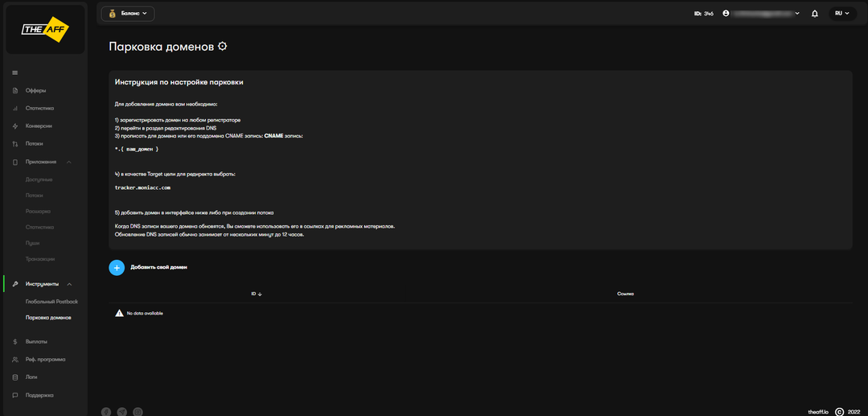Click the TheAff logo
The image size is (868, 416).
click(45, 30)
